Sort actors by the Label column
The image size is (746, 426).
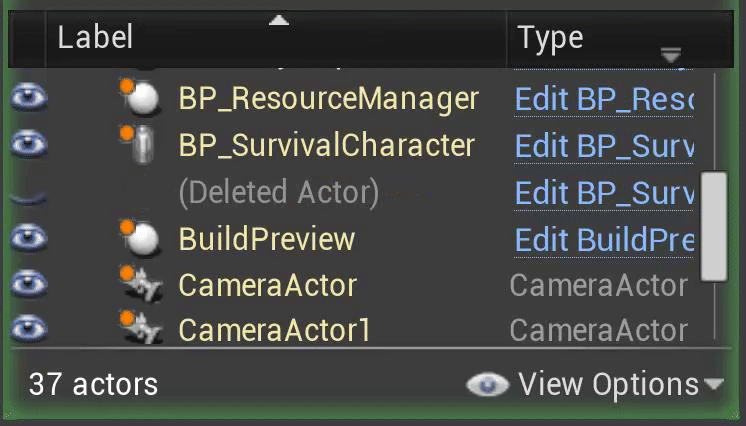pos(95,39)
